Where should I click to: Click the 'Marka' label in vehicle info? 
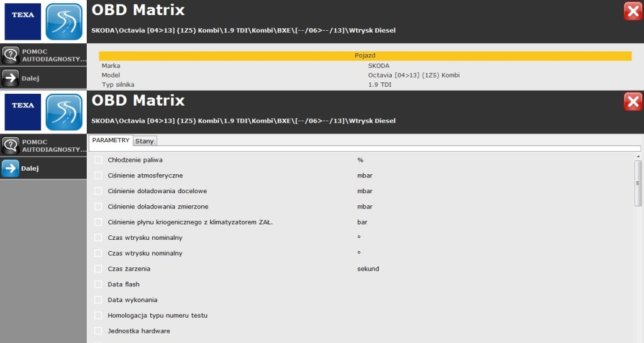coord(111,65)
